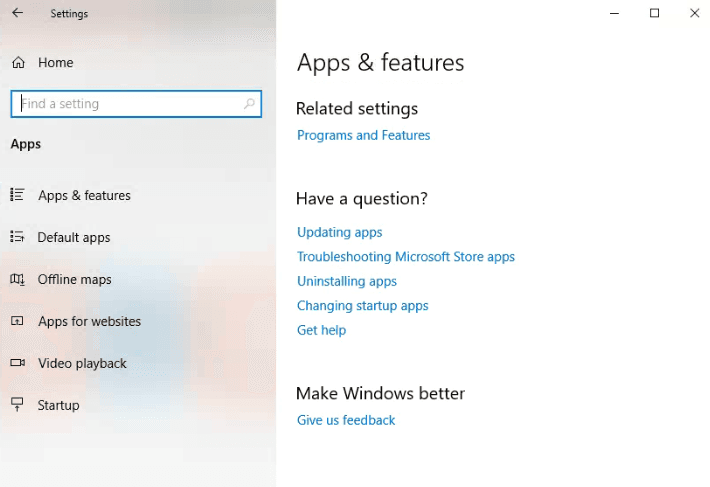
Task: Click Troubleshooting Microsoft Store apps link
Action: point(405,257)
